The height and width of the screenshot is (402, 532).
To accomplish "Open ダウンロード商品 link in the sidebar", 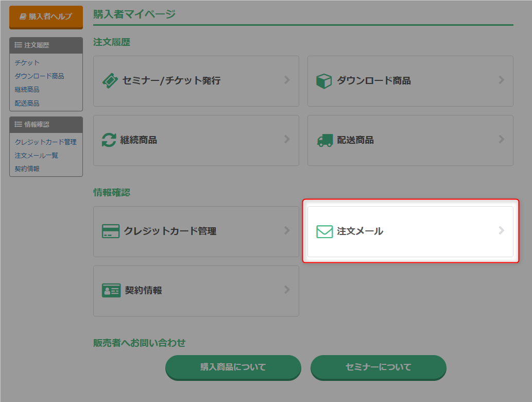I will 40,76.
